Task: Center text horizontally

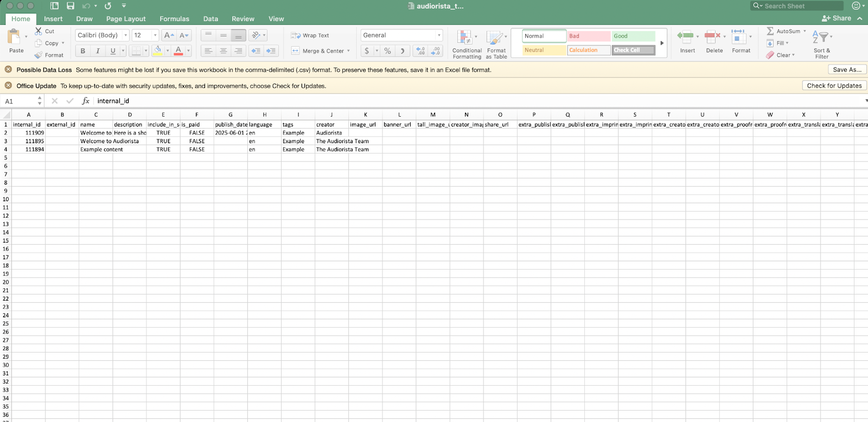Action: click(223, 51)
